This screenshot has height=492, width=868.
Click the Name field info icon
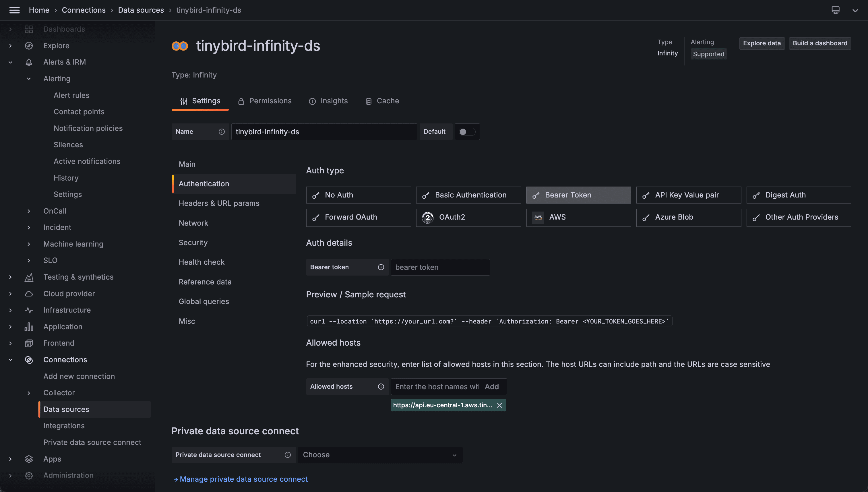(x=222, y=132)
